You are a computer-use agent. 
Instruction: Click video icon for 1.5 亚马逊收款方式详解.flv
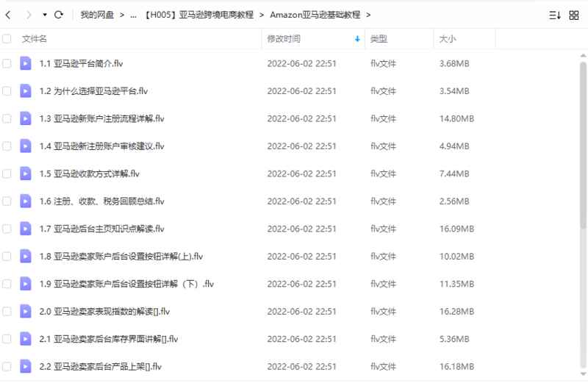26,174
